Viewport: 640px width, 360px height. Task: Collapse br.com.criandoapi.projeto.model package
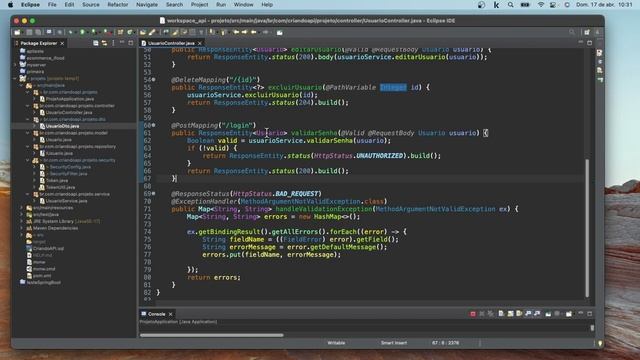pos(28,133)
